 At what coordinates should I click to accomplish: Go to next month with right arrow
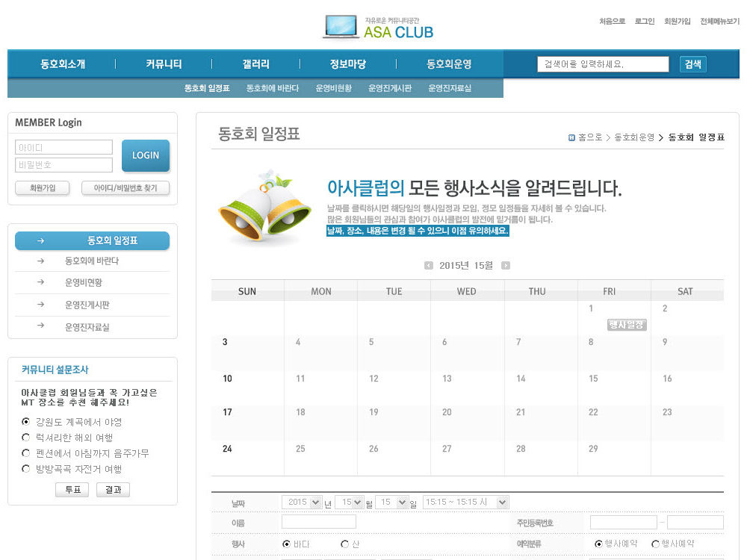pos(506,266)
